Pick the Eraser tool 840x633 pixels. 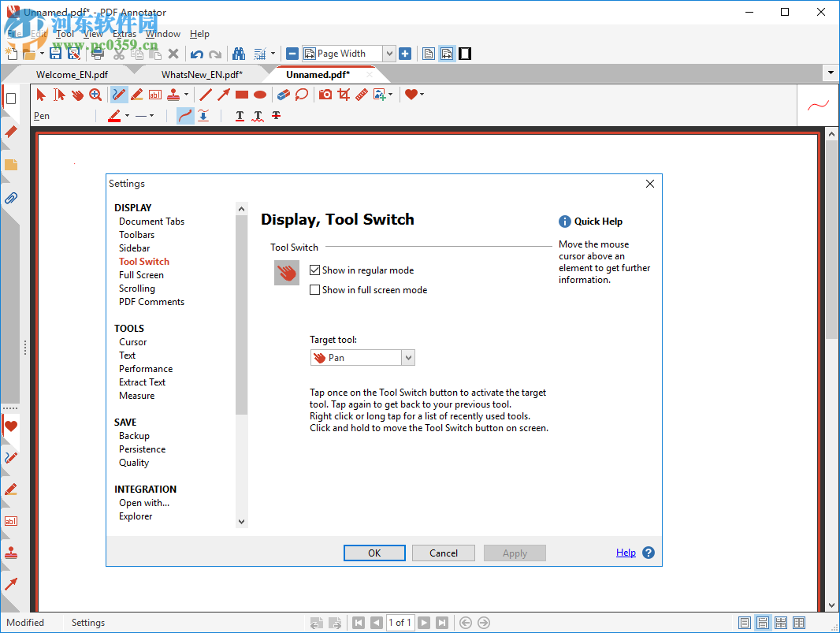[x=282, y=94]
